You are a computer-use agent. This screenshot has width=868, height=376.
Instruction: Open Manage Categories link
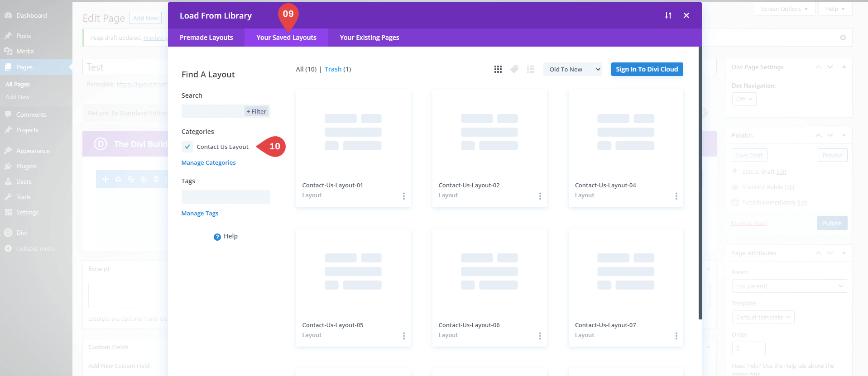pos(209,162)
